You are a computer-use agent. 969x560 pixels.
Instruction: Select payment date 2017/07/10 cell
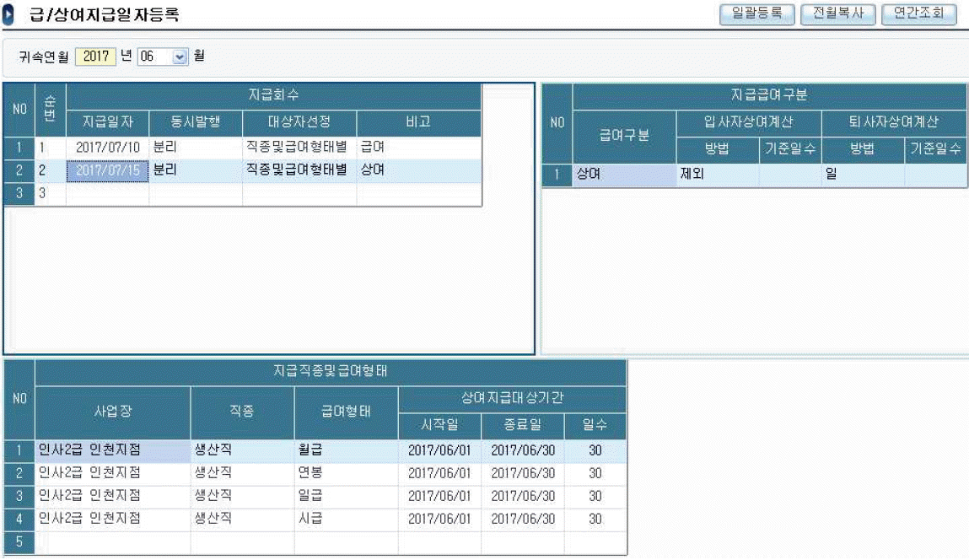[x=107, y=148]
